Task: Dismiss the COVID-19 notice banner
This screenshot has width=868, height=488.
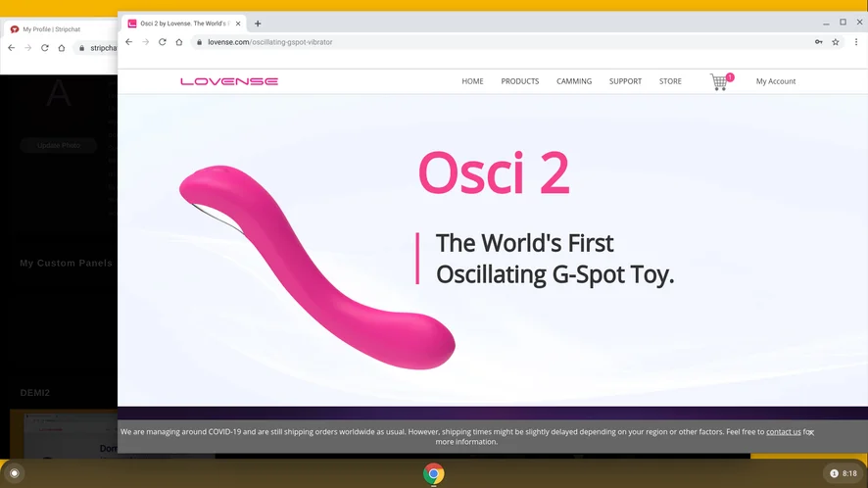Action: [811, 432]
